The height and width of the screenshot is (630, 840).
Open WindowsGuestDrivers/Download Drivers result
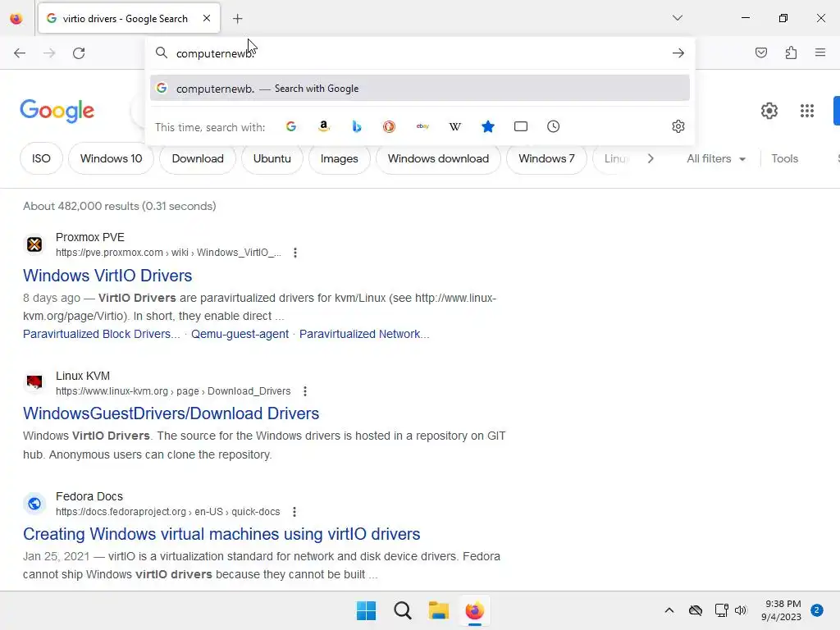(x=171, y=413)
